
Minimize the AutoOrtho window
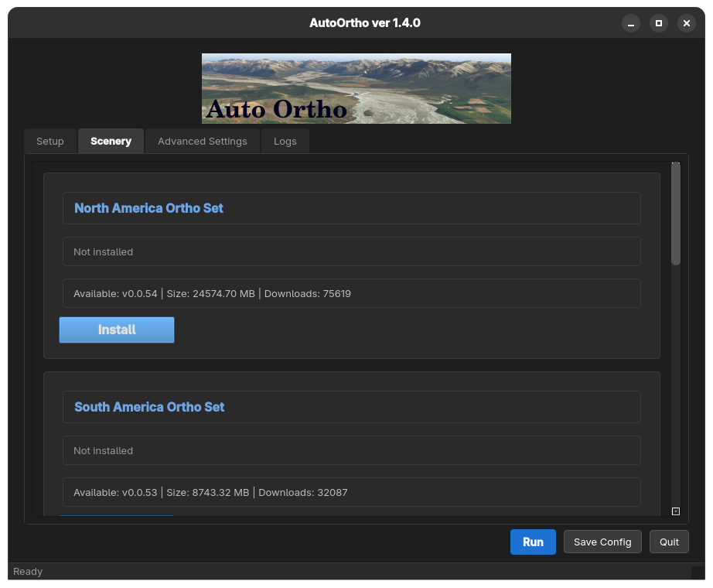(x=631, y=23)
